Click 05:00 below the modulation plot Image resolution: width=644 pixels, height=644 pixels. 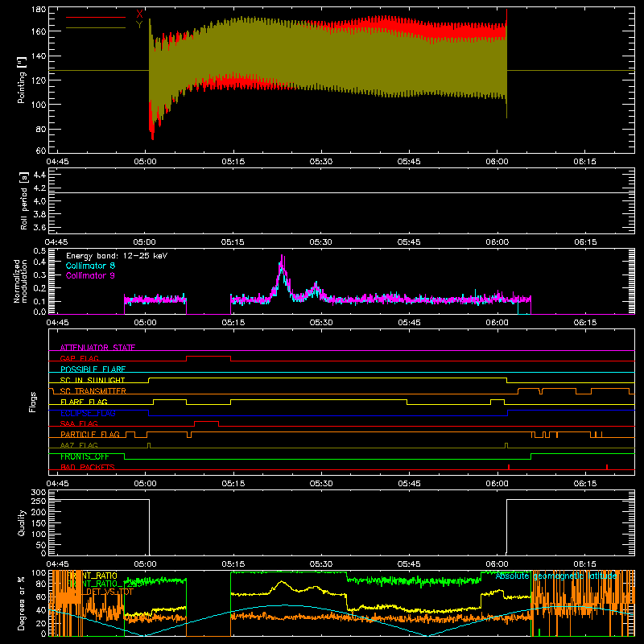point(145,323)
